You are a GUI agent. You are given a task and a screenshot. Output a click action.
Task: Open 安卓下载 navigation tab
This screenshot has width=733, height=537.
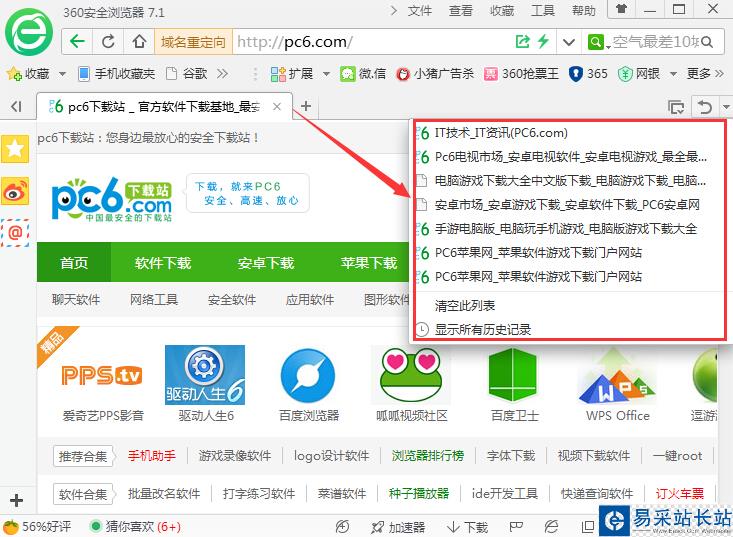point(266,263)
